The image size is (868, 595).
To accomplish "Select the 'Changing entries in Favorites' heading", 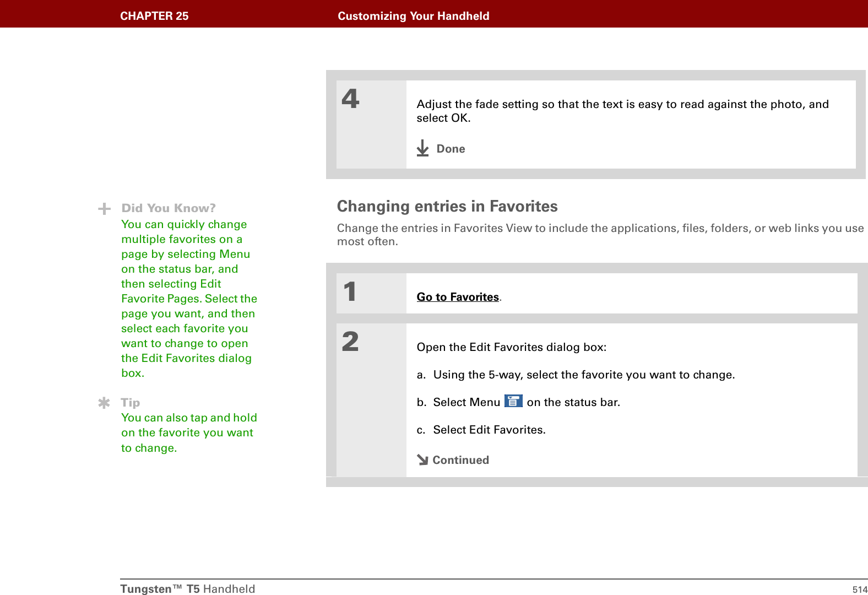I will [447, 206].
